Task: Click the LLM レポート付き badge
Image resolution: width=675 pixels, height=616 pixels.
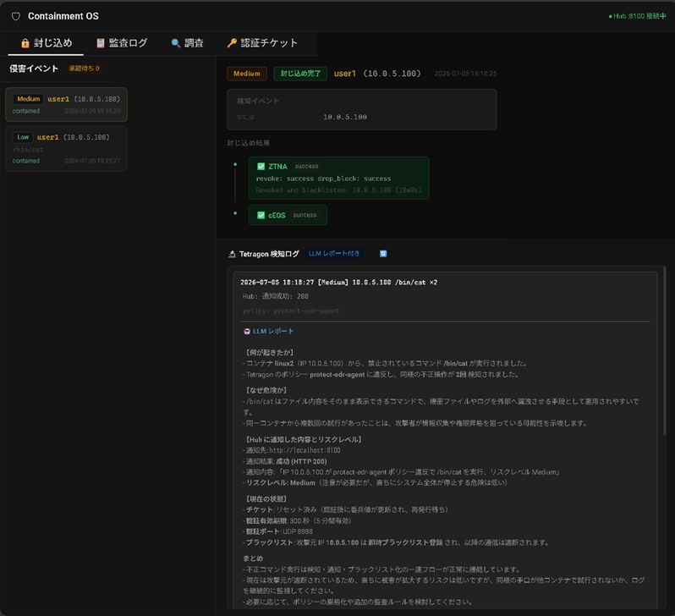Action: tap(334, 254)
